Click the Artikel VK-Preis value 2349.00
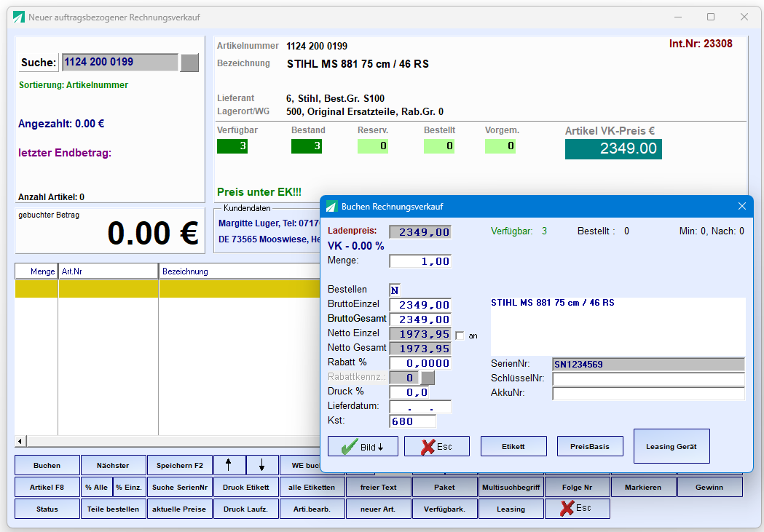Image resolution: width=764 pixels, height=532 pixels. [x=613, y=149]
